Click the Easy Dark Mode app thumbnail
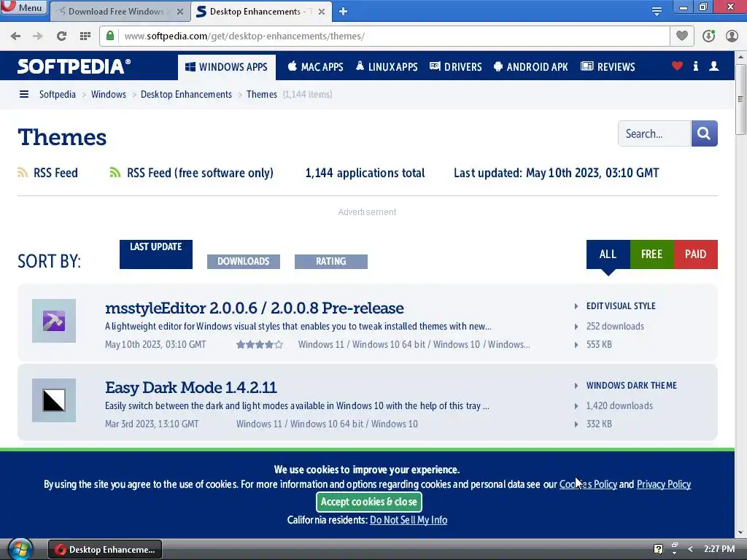 [x=54, y=400]
